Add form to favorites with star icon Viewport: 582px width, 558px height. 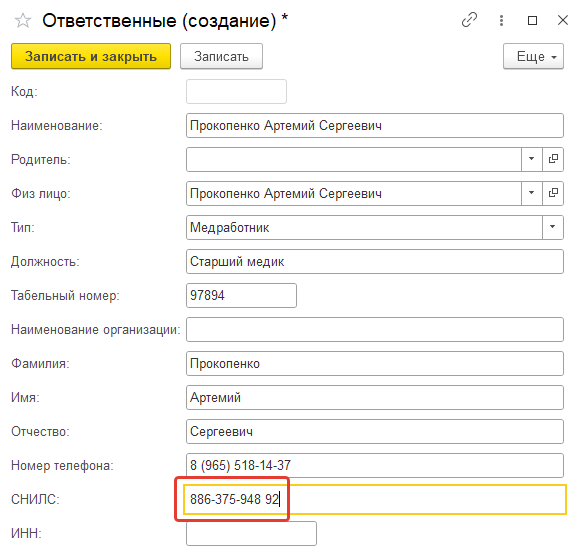click(x=23, y=20)
